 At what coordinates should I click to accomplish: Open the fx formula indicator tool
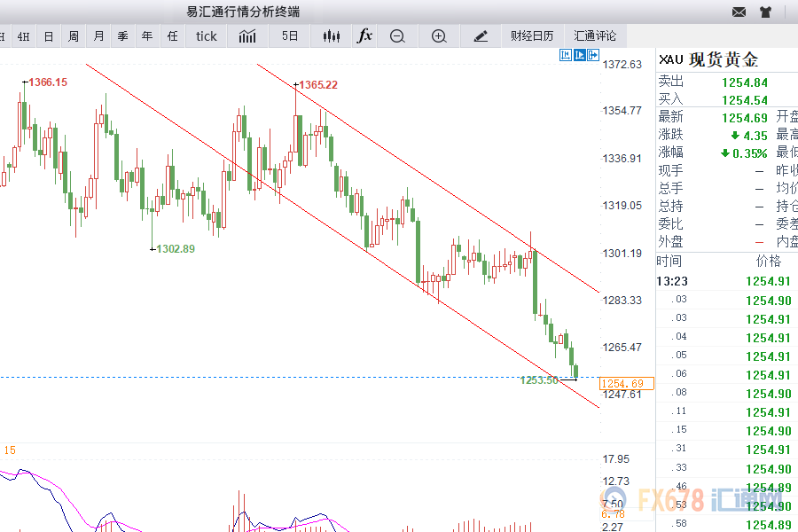tap(364, 36)
